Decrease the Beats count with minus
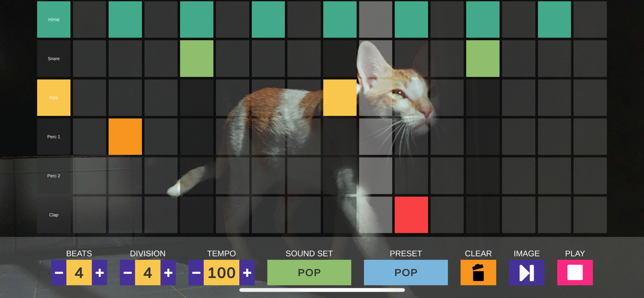644x298 pixels. point(59,272)
